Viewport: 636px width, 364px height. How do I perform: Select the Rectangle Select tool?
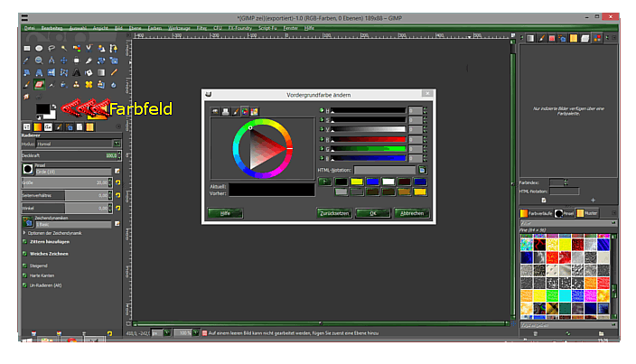27,48
